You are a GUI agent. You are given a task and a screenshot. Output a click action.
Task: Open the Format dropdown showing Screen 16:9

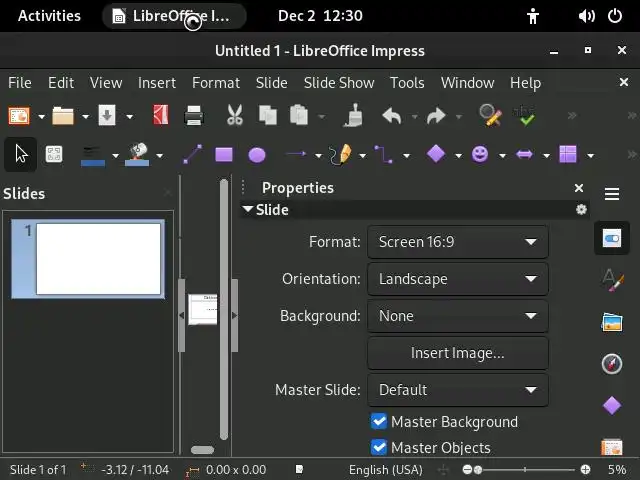tap(458, 242)
